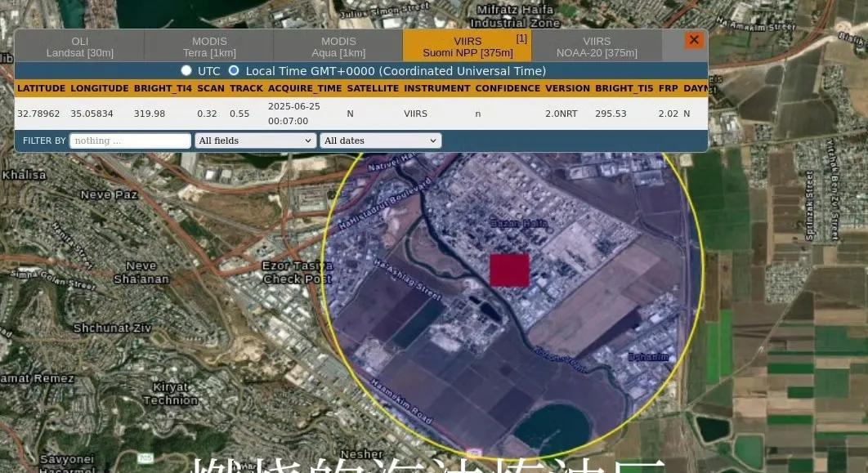Image resolution: width=868 pixels, height=473 pixels.
Task: Sort by INSTRUMENT column header
Action: coord(436,88)
